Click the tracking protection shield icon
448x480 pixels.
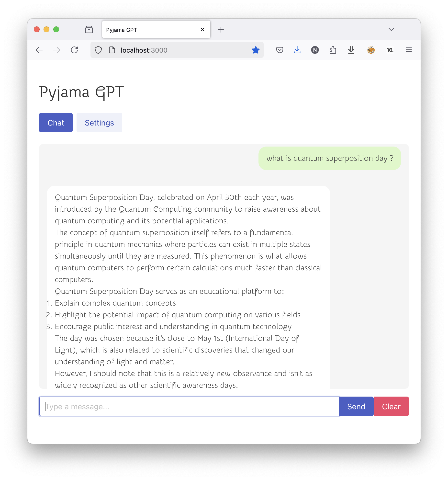click(x=98, y=50)
